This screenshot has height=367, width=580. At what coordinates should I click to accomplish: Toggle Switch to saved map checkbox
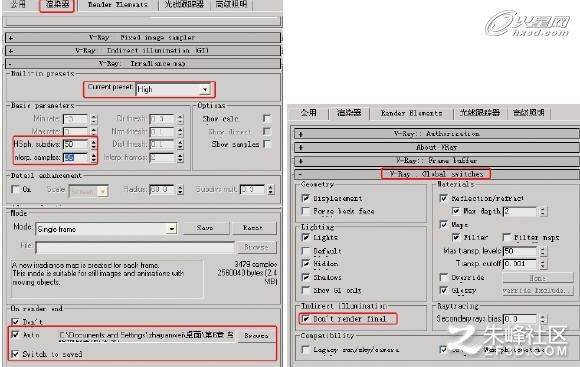[x=15, y=354]
